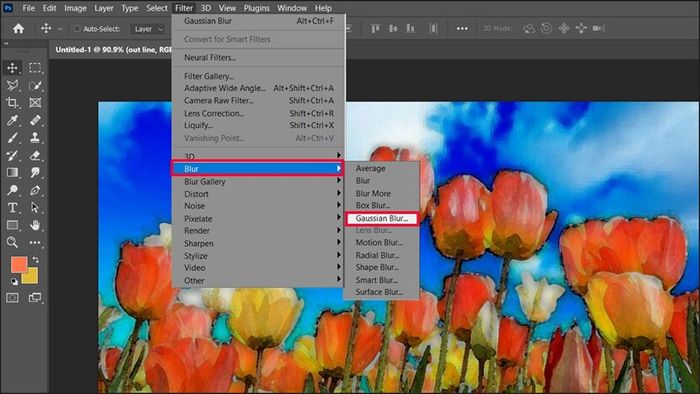Select the Horizontal Type tool
Image resolution: width=700 pixels, height=394 pixels.
pyautogui.click(x=12, y=207)
